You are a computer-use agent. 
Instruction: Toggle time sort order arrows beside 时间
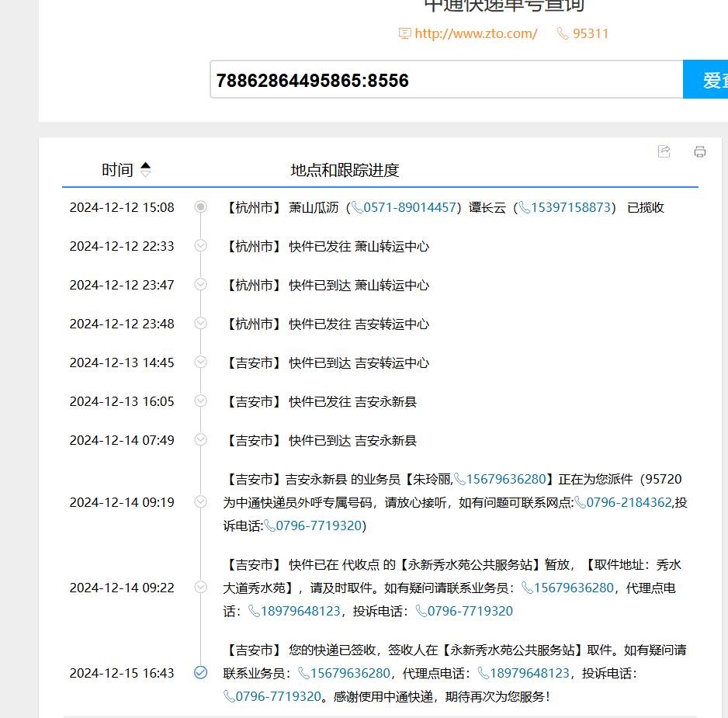point(146,169)
